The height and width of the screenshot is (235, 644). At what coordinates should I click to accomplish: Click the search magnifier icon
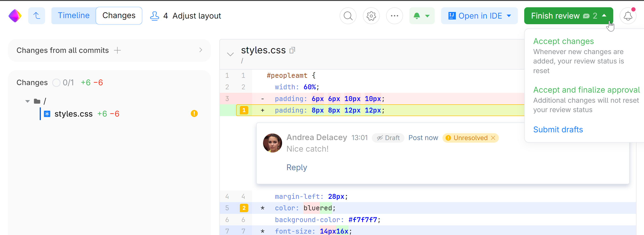pos(348,16)
